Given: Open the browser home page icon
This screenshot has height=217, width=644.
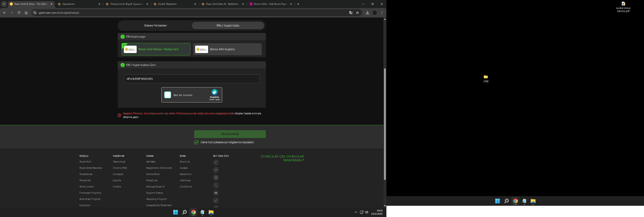Looking at the screenshot, I should click(x=26, y=13).
